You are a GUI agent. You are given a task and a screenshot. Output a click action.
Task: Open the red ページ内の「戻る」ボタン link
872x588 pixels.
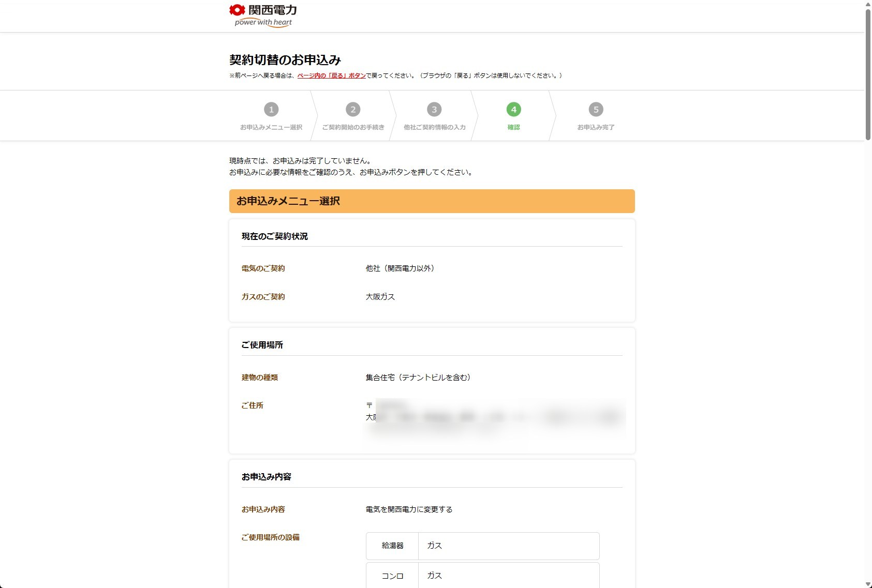[x=331, y=76]
